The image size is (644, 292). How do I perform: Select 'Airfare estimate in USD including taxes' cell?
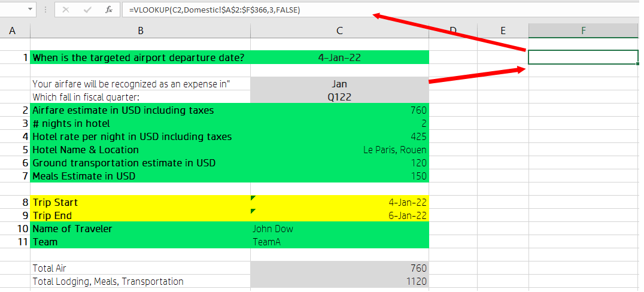click(x=141, y=110)
